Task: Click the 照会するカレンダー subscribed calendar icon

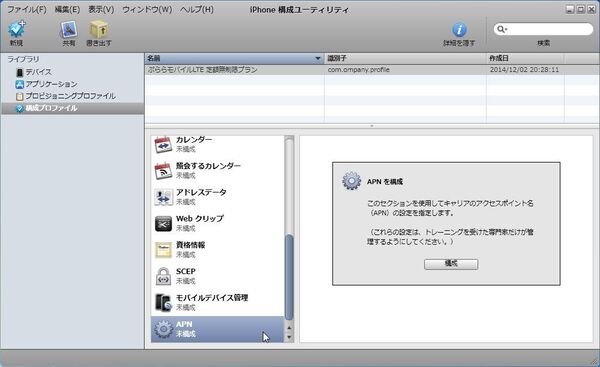Action: (x=163, y=171)
